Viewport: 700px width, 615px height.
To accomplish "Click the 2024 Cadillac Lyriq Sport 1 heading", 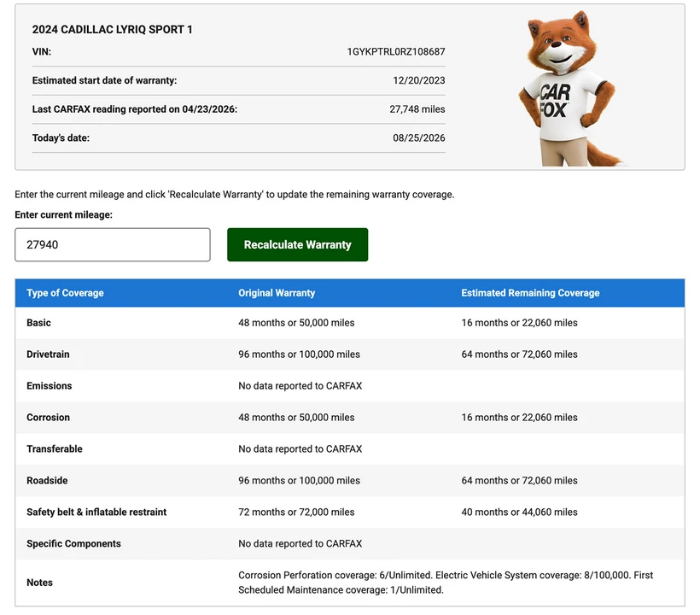I will [x=112, y=30].
